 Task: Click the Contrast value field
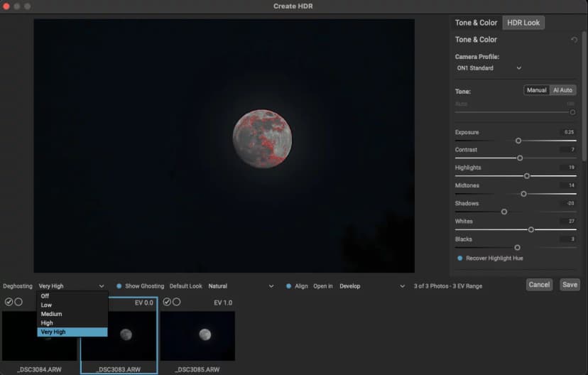567,150
